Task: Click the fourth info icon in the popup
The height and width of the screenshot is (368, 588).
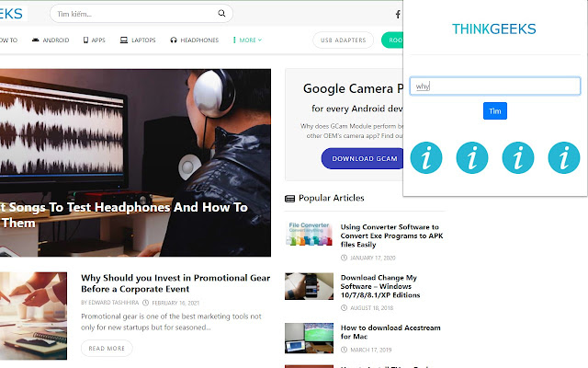Action: pyautogui.click(x=564, y=157)
